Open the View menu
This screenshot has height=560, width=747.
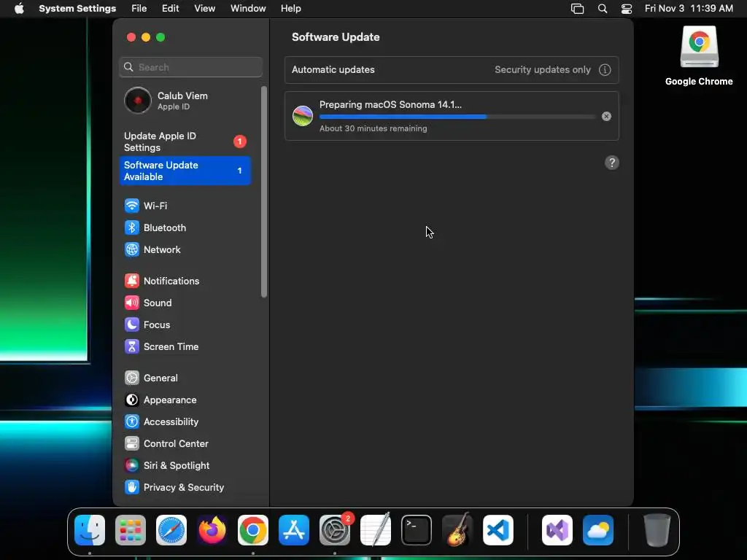click(x=204, y=9)
